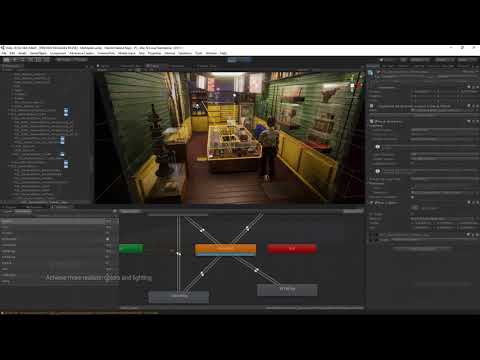Open the GameObject menu
The height and width of the screenshot is (360, 480).
(x=38, y=53)
